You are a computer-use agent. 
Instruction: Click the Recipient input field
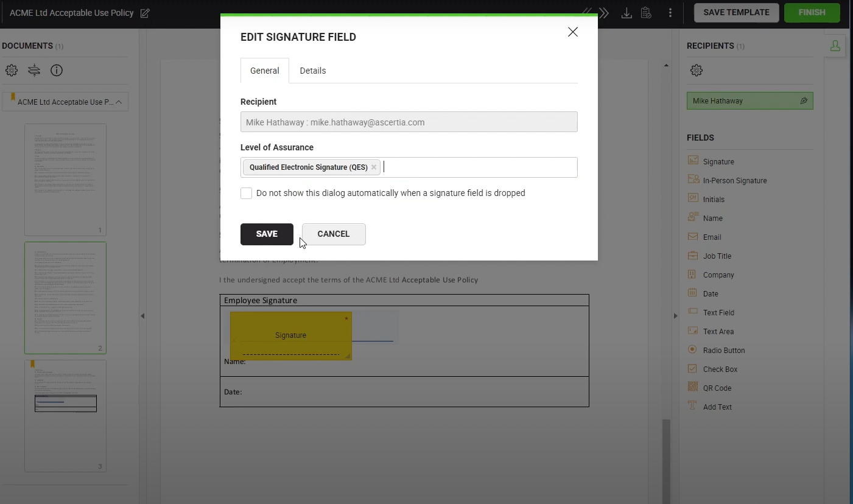[409, 122]
